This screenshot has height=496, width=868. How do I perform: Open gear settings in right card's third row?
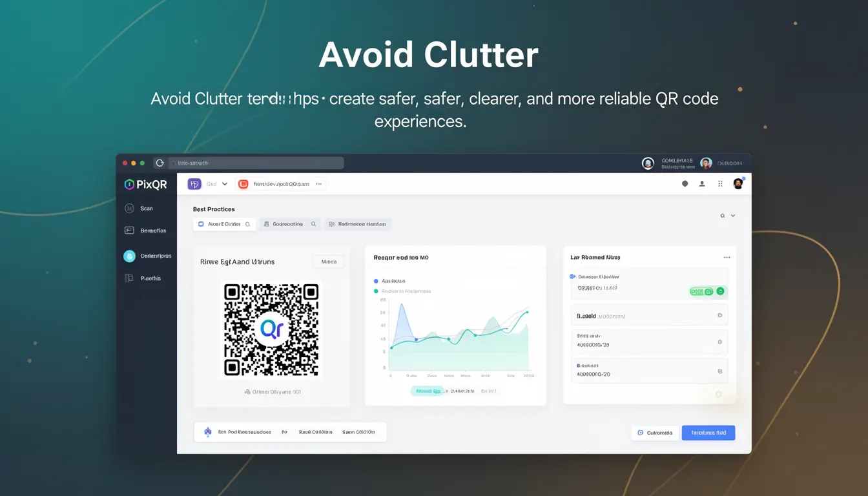(719, 342)
